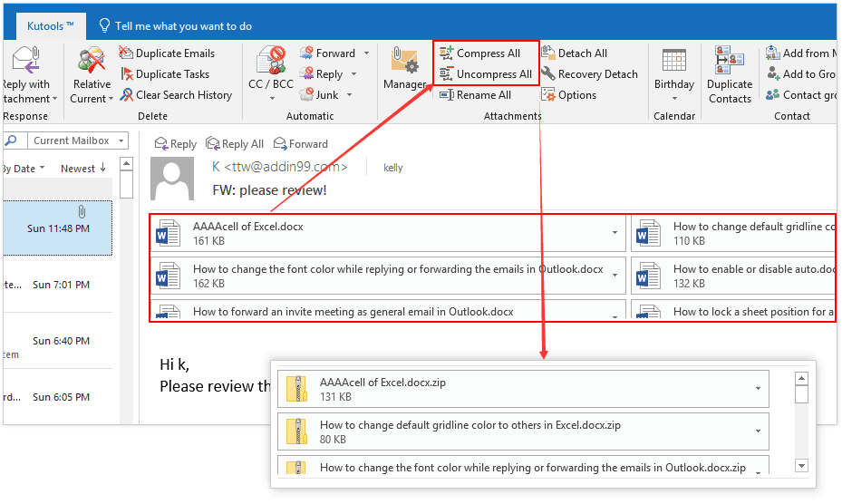Open How to lock a sheet position attachment
The width and height of the screenshot is (842, 504).
pyautogui.click(x=733, y=310)
